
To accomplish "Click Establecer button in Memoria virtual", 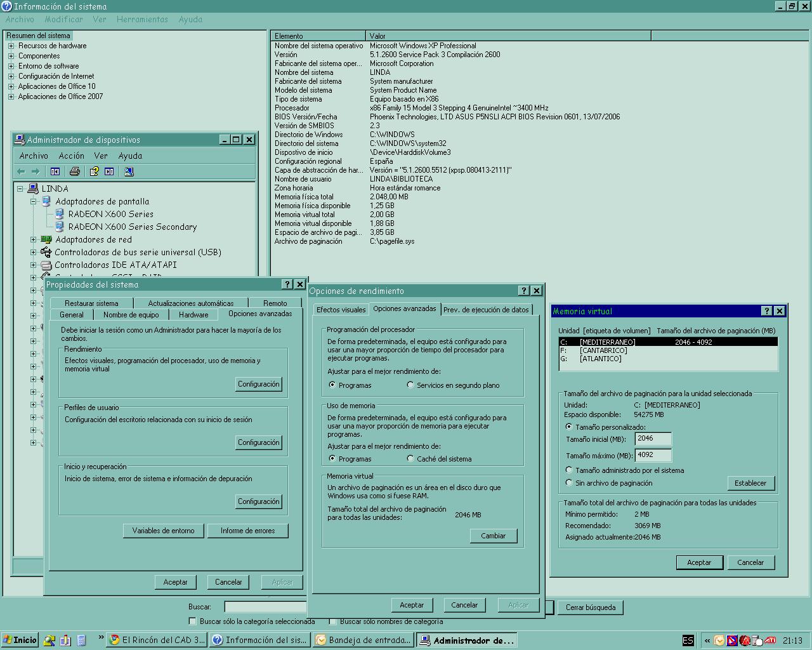I will tap(750, 483).
